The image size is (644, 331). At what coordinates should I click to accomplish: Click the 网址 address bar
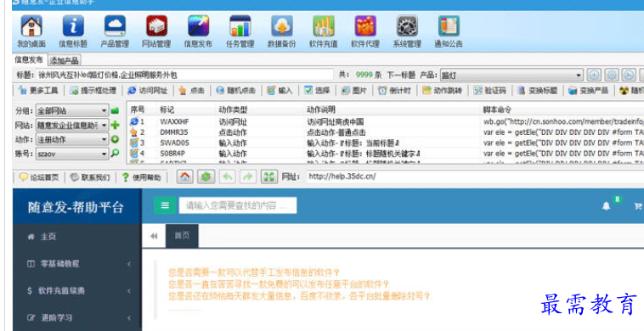tap(475, 177)
